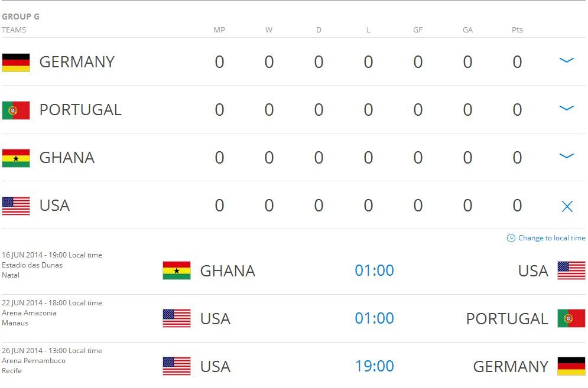Click Ghana flag in 16 June match
This screenshot has height=388, width=588.
click(x=177, y=270)
